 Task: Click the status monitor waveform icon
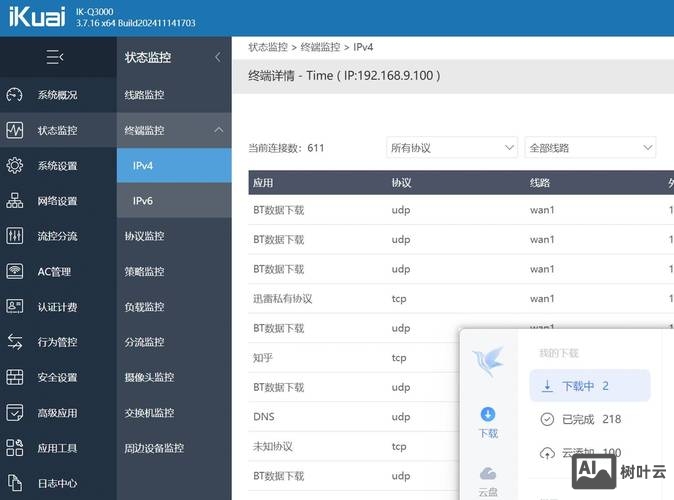tap(15, 130)
